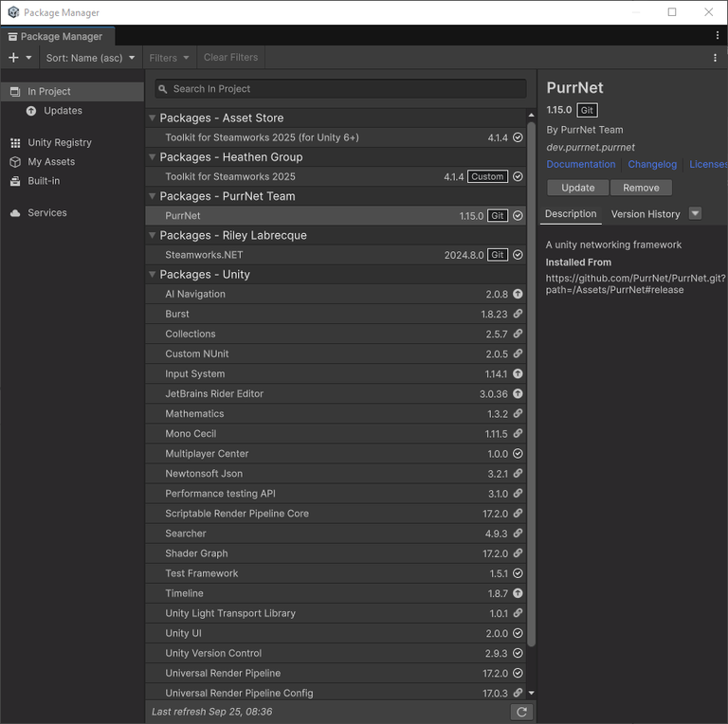Open the Filters dropdown

point(169,58)
